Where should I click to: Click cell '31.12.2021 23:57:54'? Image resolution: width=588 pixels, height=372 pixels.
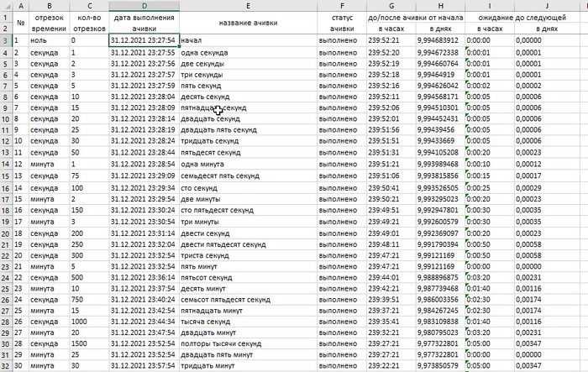pos(144,365)
